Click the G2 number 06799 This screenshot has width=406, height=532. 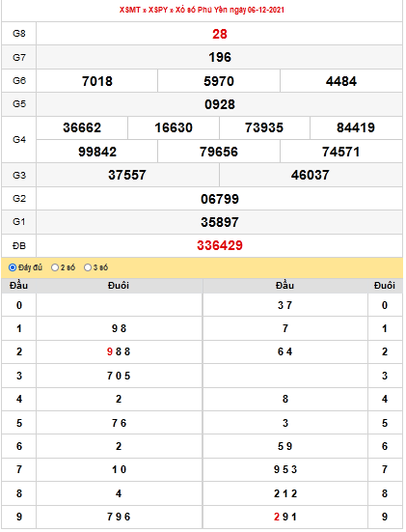point(220,199)
